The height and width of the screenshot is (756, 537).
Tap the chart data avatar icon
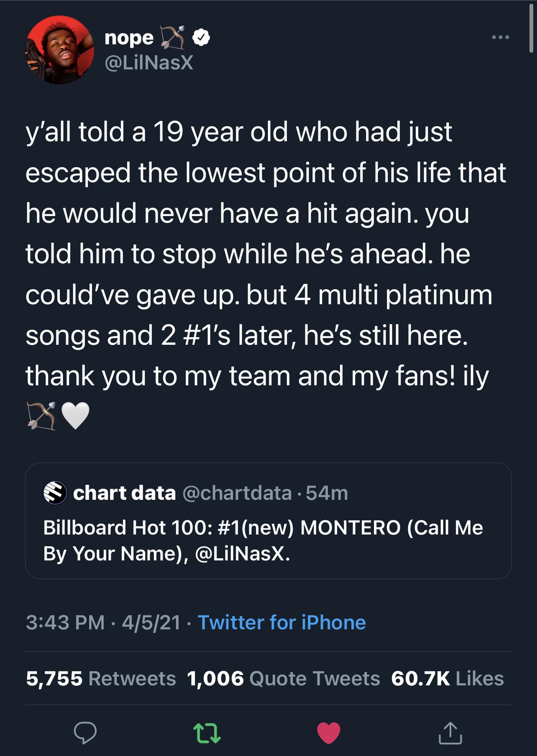[x=55, y=493]
